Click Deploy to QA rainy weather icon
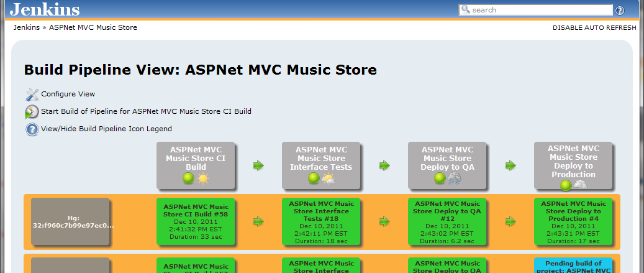 455,178
